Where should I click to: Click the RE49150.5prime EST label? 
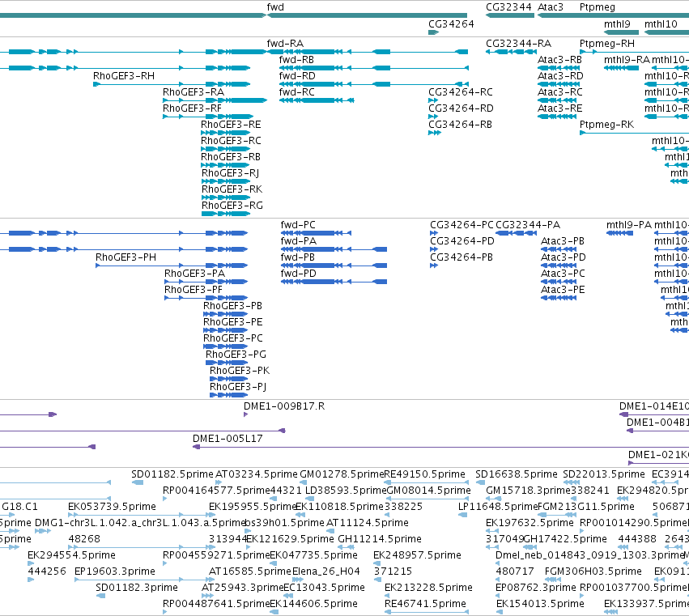click(x=424, y=475)
